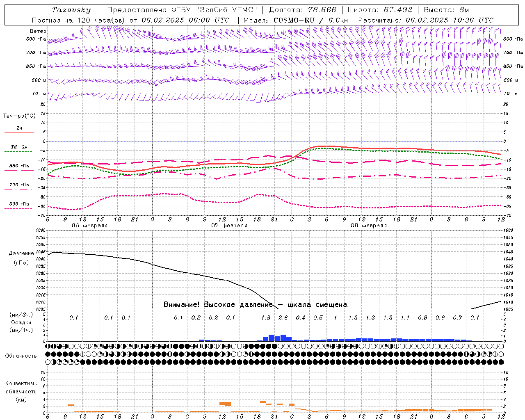Viewport: 525px width, 420px height.
Task: Click the warning Внимание! Высокое давление — шкала смещена
Action: 256,305
